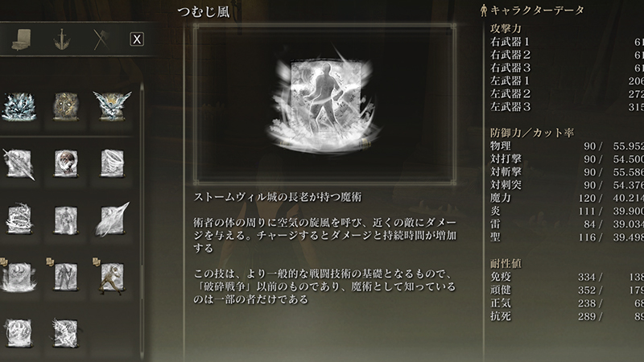Close the panel with the X button

137,39
